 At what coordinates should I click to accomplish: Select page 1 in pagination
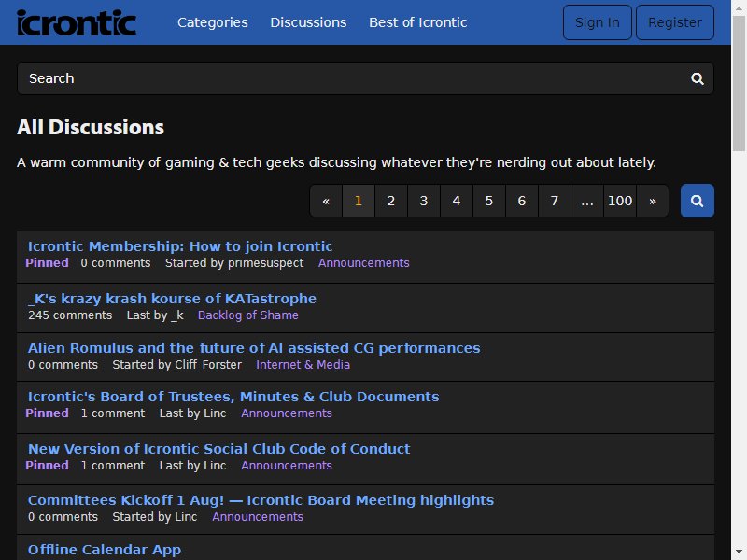click(x=359, y=201)
